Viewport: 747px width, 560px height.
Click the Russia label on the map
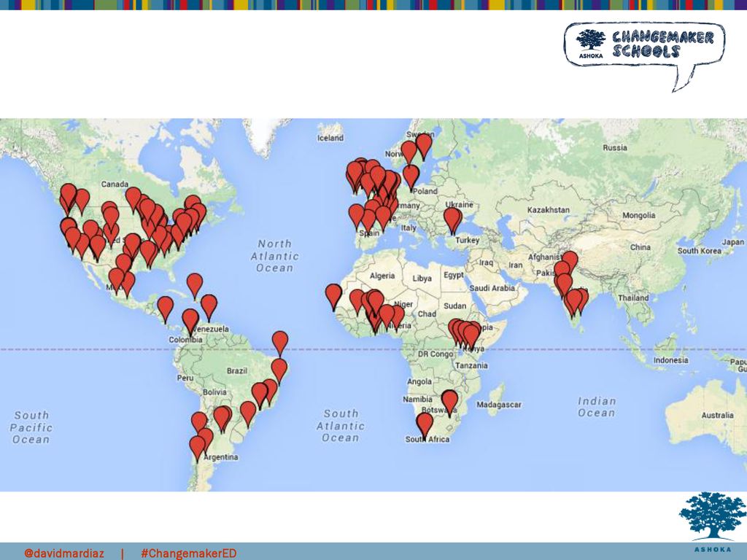[x=615, y=147]
